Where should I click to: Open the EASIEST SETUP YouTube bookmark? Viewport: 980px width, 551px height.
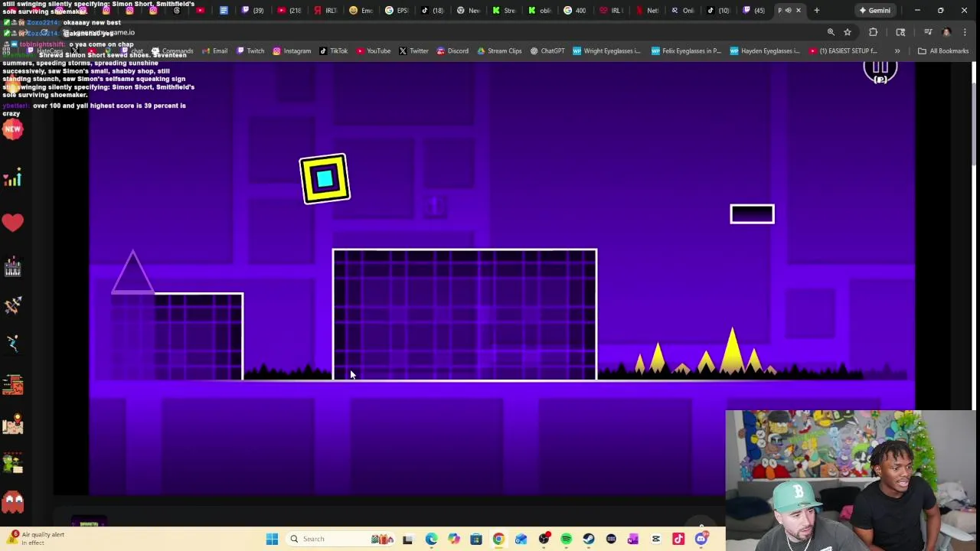coord(843,51)
